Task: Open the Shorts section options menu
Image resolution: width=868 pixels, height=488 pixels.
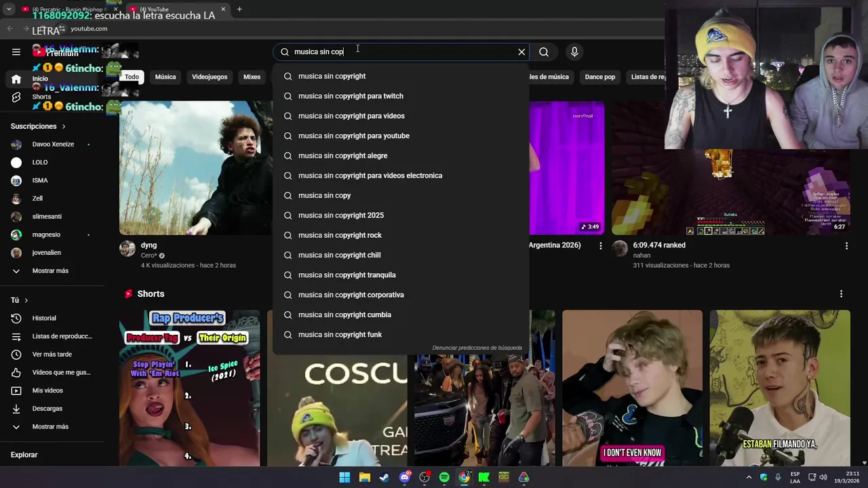Action: pos(841,294)
